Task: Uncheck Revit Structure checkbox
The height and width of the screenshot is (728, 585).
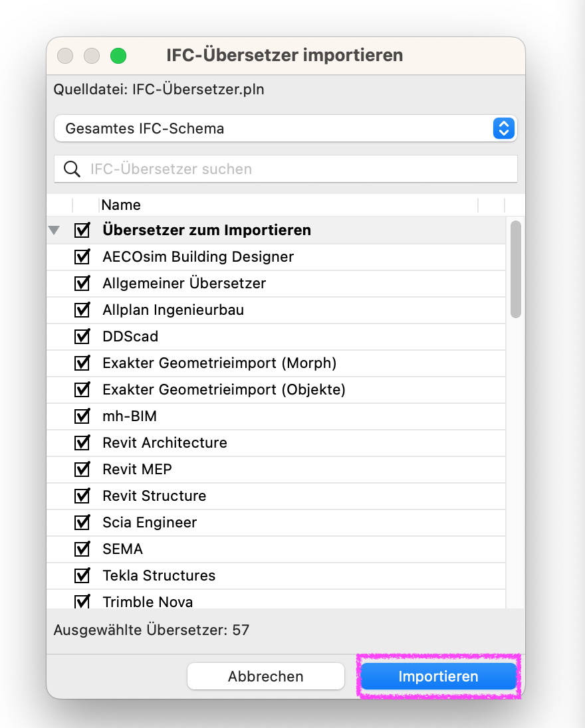Action: (82, 496)
